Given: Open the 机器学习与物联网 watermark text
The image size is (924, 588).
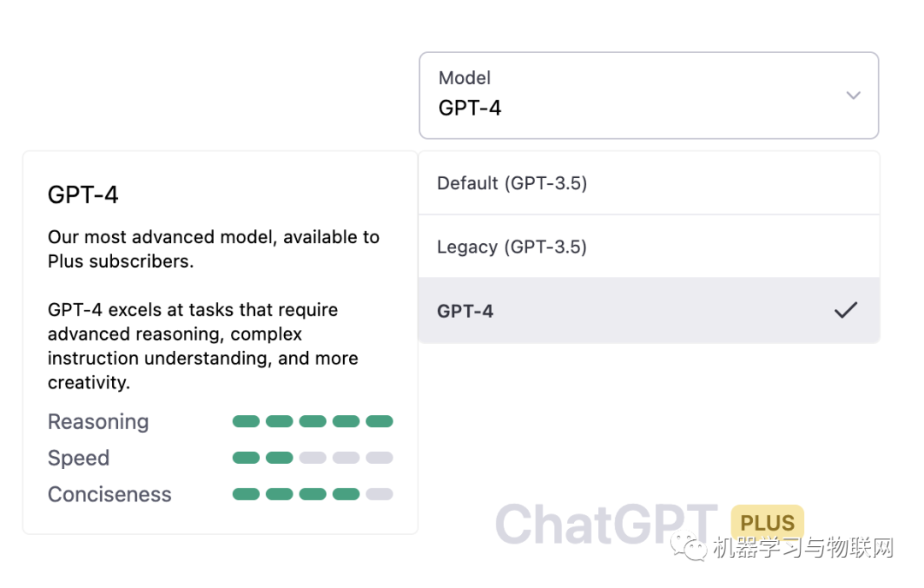Looking at the screenshot, I should click(803, 548).
